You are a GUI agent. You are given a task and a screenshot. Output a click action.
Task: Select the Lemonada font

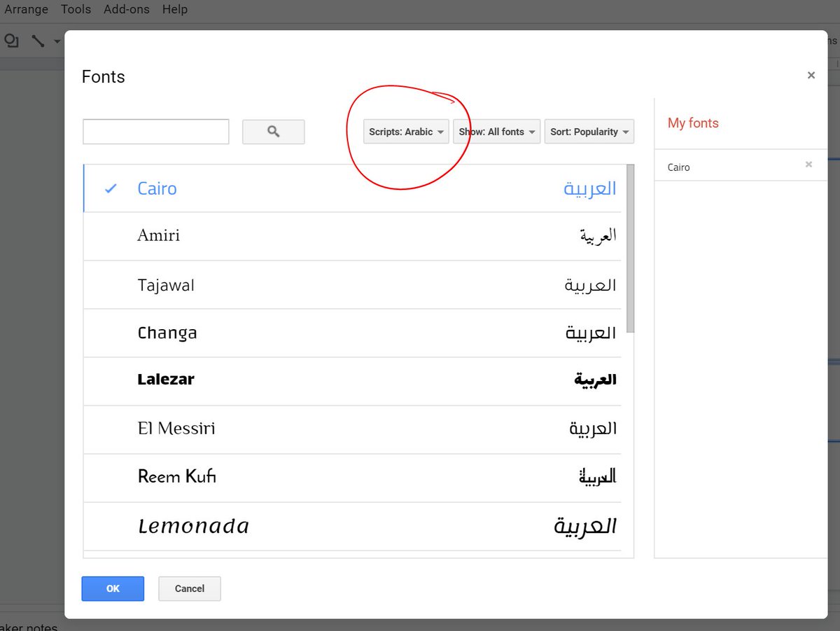(x=352, y=527)
